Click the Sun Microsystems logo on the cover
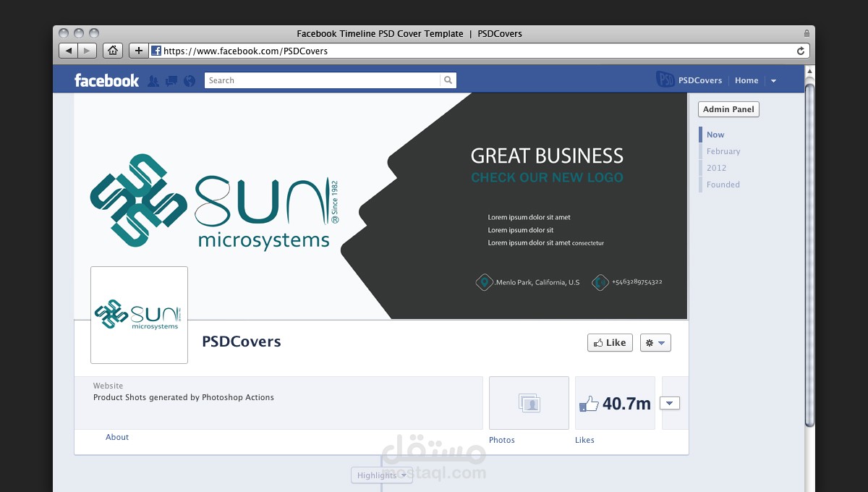This screenshot has width=868, height=492. pyautogui.click(x=215, y=203)
